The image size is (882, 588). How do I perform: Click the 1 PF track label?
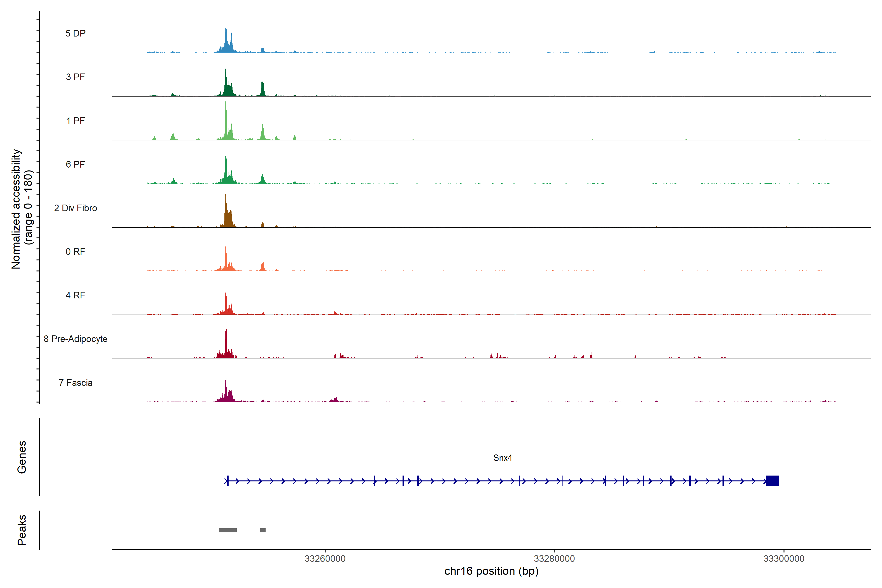pyautogui.click(x=75, y=121)
